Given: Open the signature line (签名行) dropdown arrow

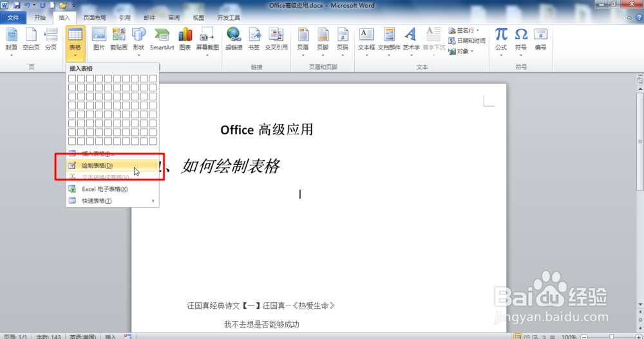Looking at the screenshot, I should coord(478,30).
